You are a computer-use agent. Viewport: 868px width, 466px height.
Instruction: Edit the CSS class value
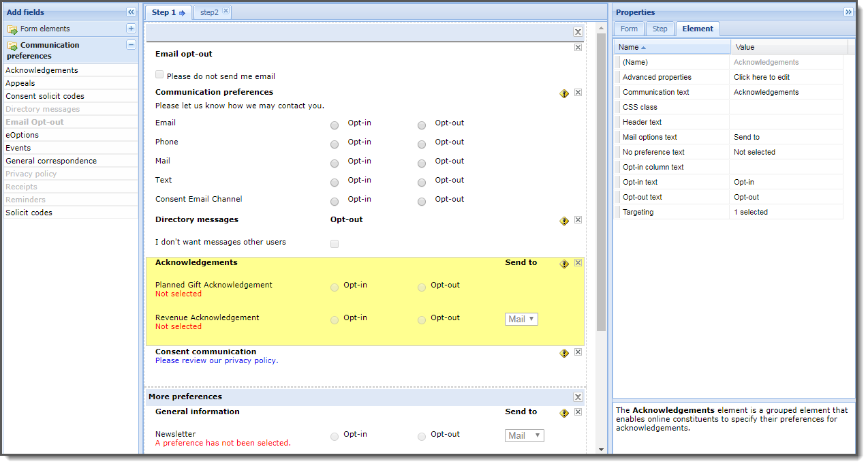click(x=786, y=107)
